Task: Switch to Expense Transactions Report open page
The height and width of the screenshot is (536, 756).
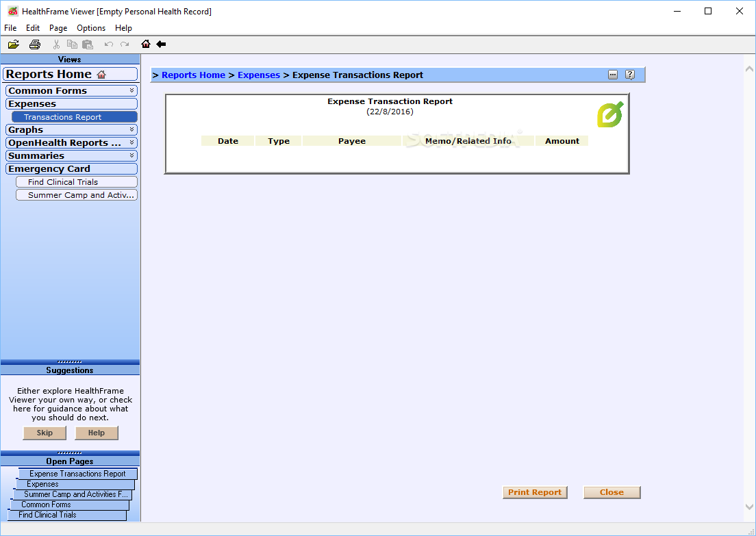Action: click(77, 474)
